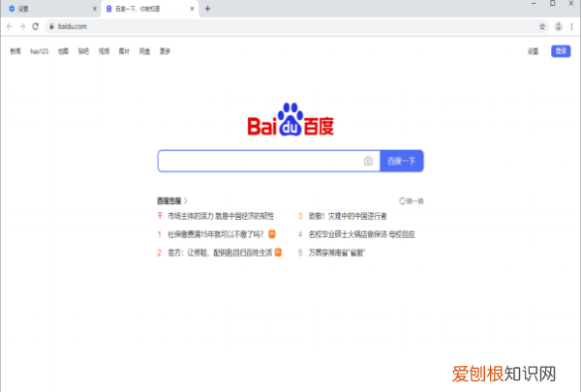581x392 pixels.
Task: Open the Chrome profile avatar icon
Action: pyautogui.click(x=559, y=26)
